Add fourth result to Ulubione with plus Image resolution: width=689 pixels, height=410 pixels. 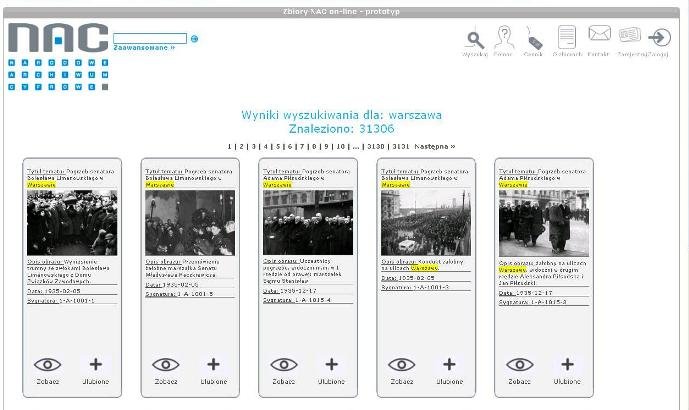449,365
